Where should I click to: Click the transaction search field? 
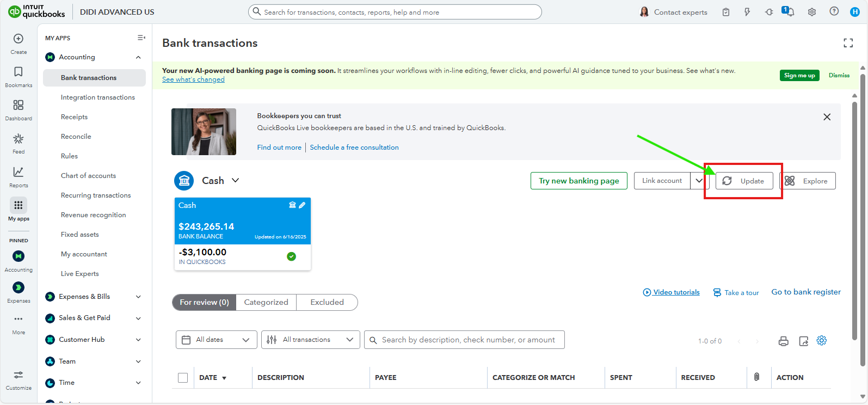click(x=464, y=340)
